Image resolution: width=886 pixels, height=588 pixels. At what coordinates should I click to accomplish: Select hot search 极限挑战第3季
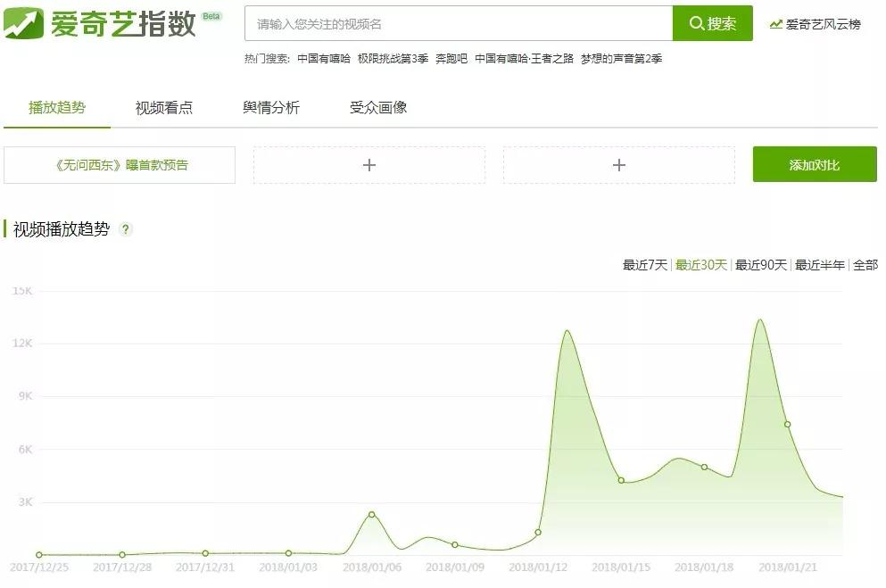click(393, 59)
